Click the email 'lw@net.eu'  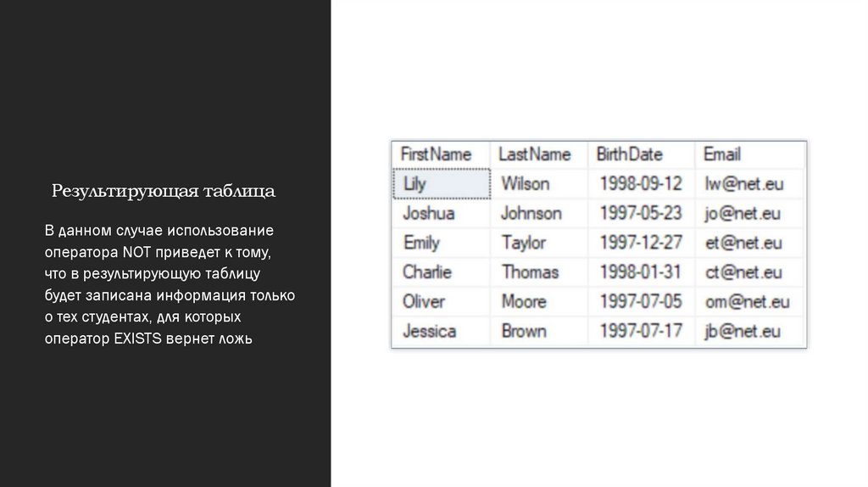pyautogui.click(x=750, y=183)
